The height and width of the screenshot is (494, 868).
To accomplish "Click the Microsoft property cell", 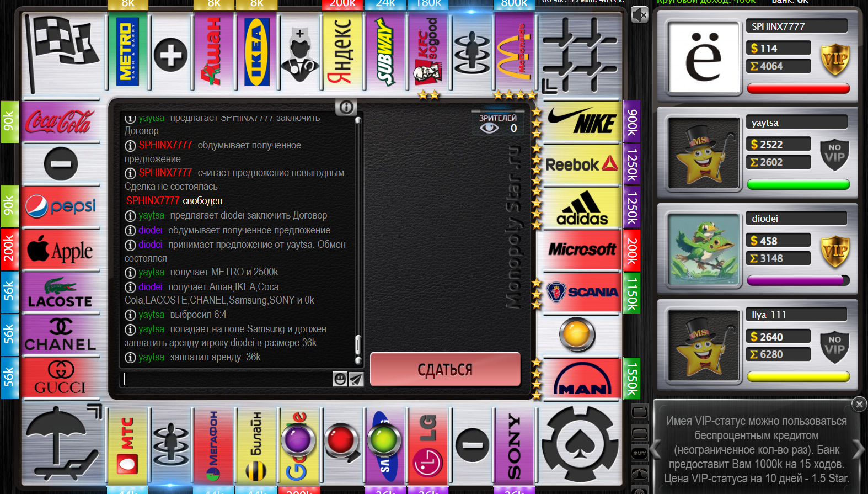I will 582,250.
